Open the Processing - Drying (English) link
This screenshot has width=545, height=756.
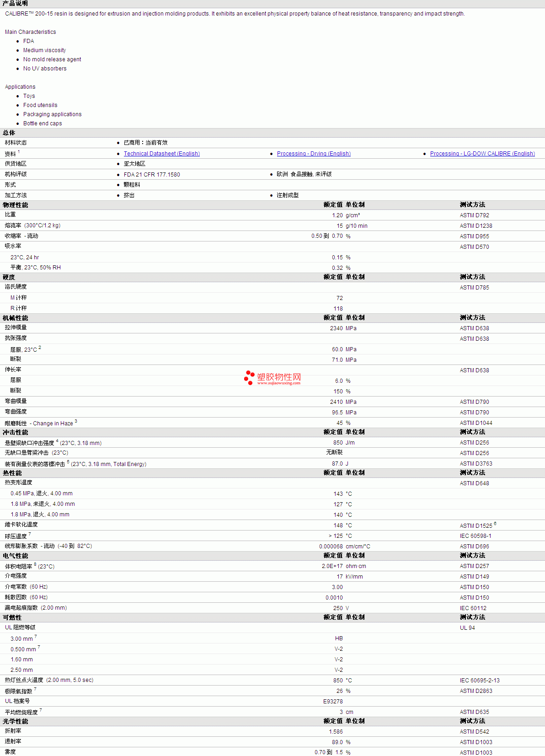[314, 154]
